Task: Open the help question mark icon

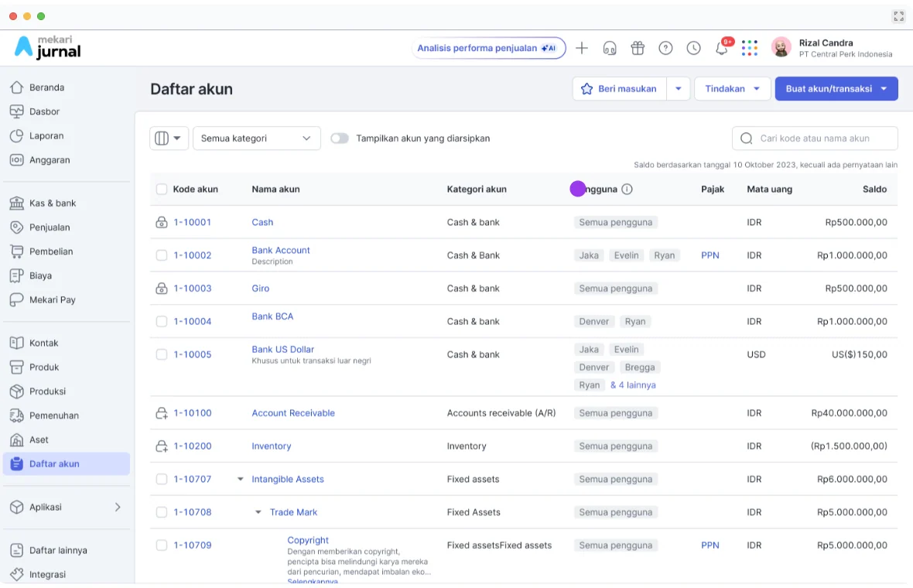Action: tap(665, 48)
